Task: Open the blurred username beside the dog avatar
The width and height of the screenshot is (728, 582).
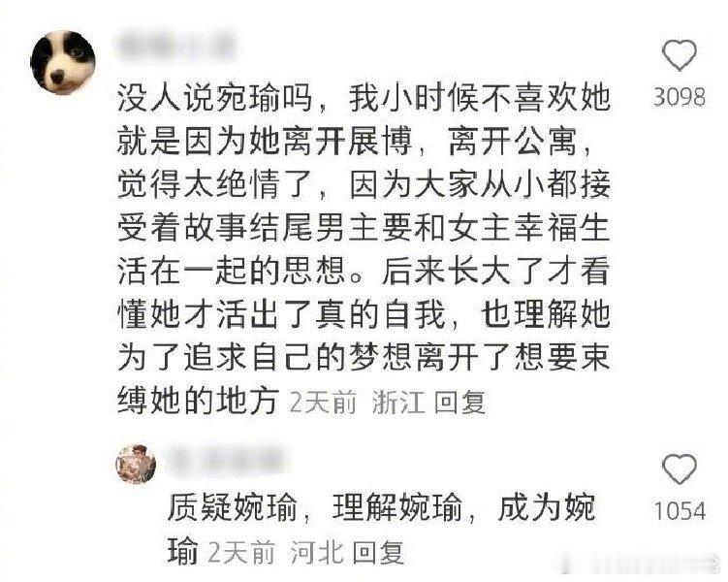Action: pos(174,47)
